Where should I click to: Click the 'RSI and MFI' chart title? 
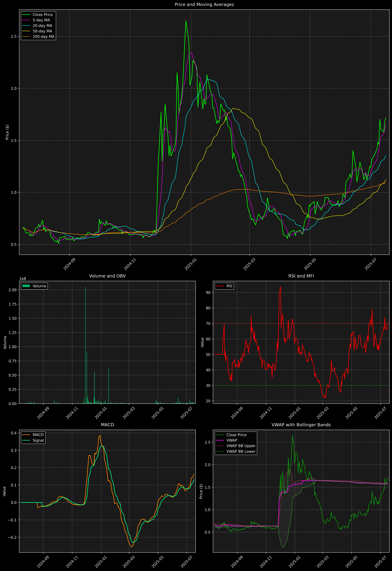301,276
